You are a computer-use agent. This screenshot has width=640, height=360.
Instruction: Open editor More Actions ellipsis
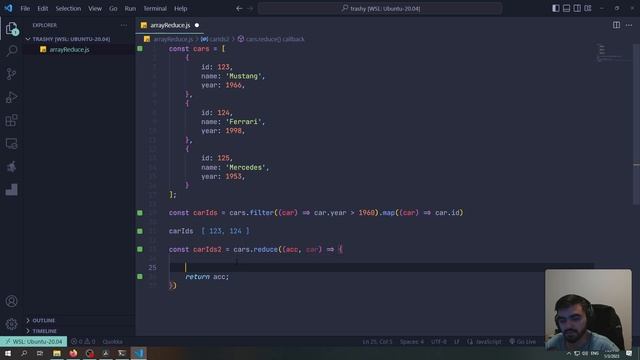629,25
